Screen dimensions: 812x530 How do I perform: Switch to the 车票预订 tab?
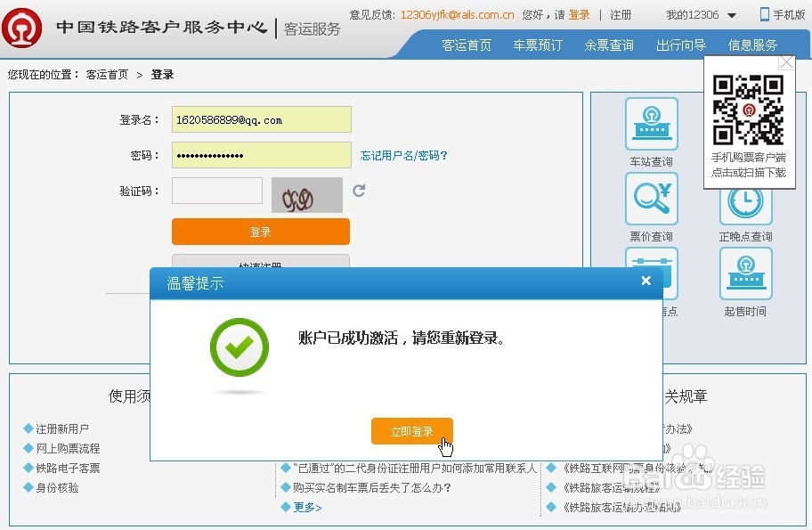[537, 45]
